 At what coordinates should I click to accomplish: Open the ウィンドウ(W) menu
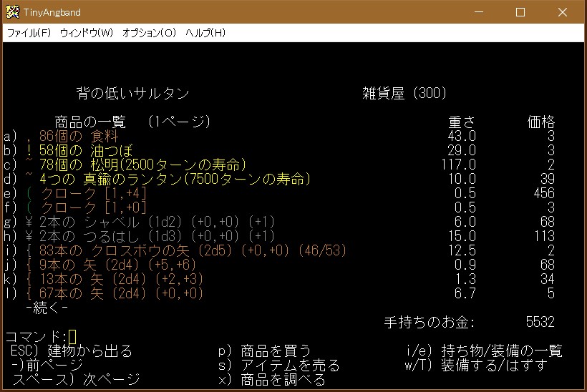[87, 33]
